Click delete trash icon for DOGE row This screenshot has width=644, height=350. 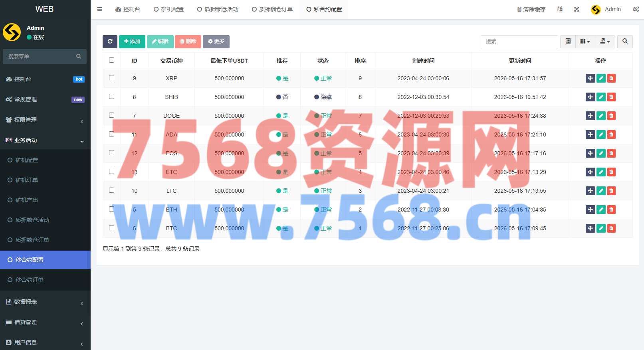(611, 116)
